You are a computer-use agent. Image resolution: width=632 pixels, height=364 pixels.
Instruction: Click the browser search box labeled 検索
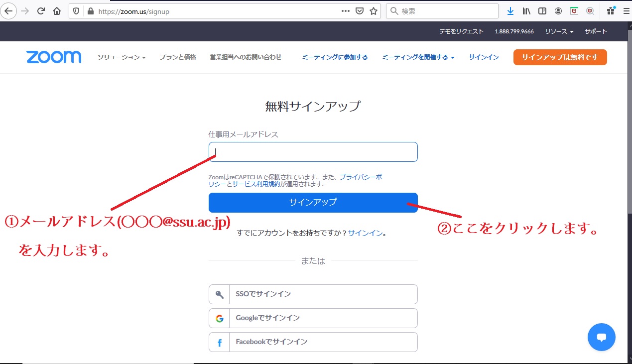(442, 11)
